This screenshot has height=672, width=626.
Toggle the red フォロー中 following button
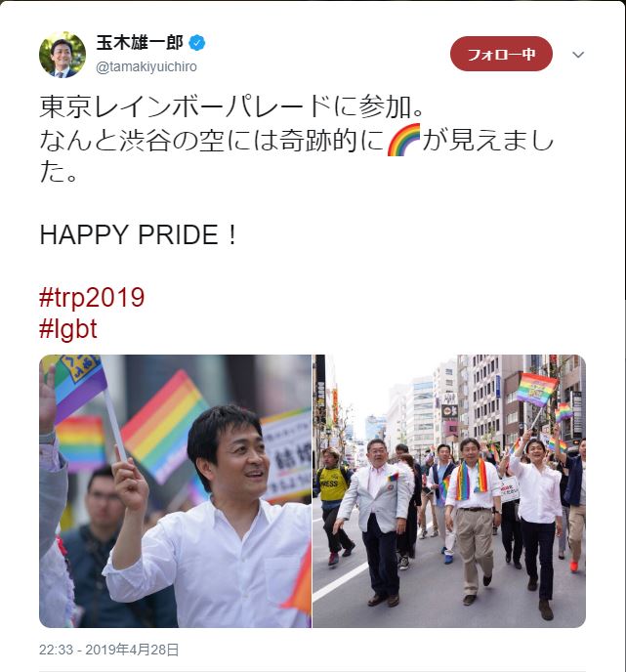501,54
